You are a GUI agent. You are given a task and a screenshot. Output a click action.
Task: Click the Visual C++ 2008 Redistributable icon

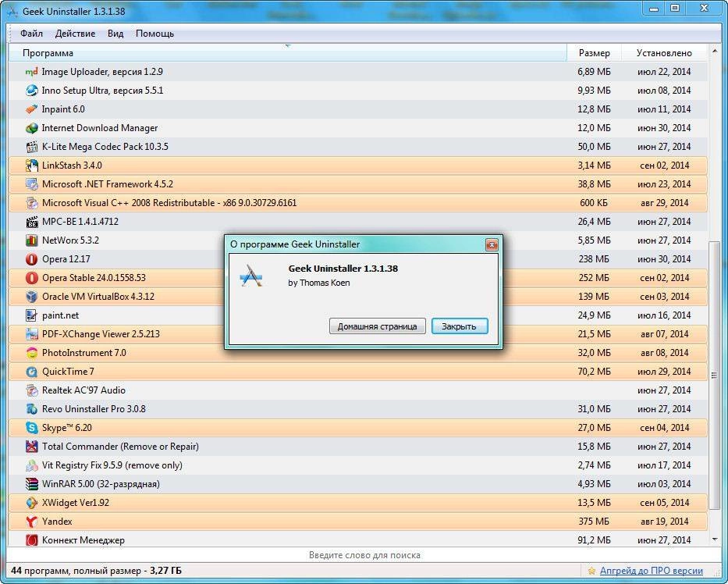point(31,203)
